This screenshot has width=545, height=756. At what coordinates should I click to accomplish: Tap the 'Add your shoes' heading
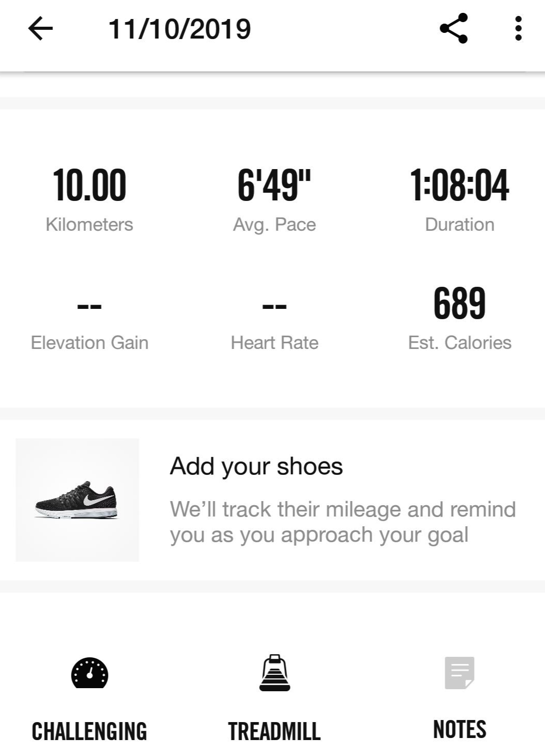tap(256, 467)
